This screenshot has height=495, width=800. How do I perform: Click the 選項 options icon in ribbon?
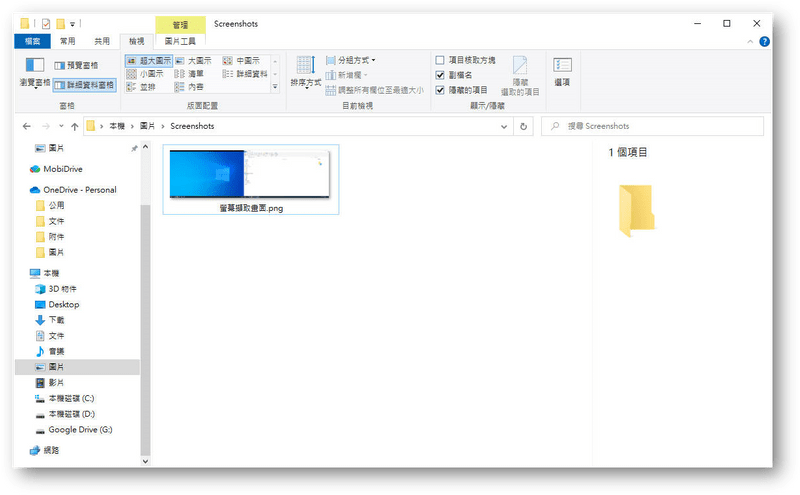[x=562, y=70]
